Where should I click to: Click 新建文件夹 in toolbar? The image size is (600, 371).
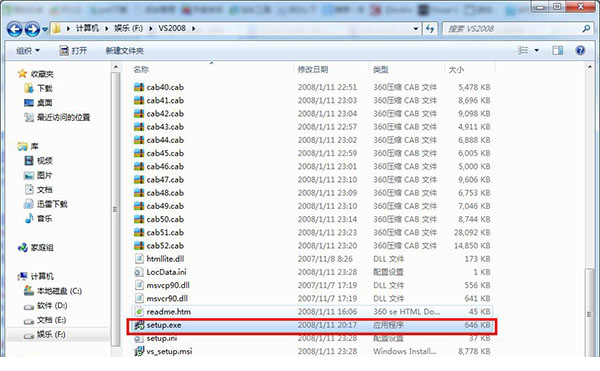tap(125, 50)
